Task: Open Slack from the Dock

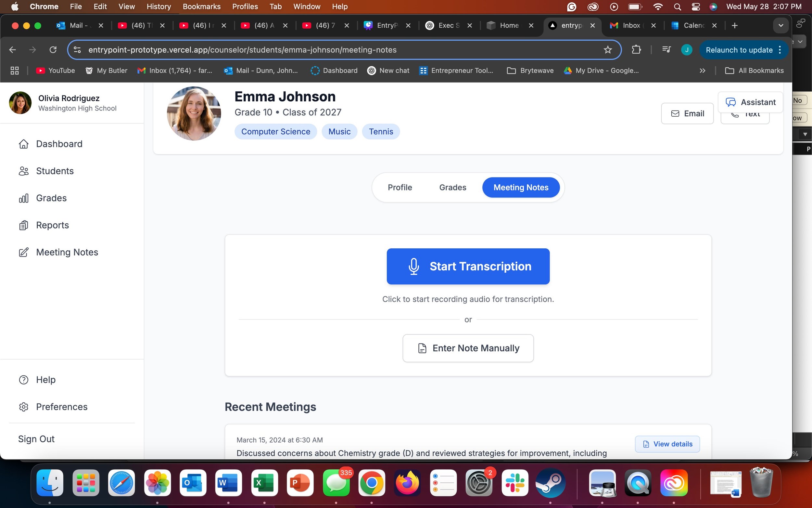Action: [514, 483]
